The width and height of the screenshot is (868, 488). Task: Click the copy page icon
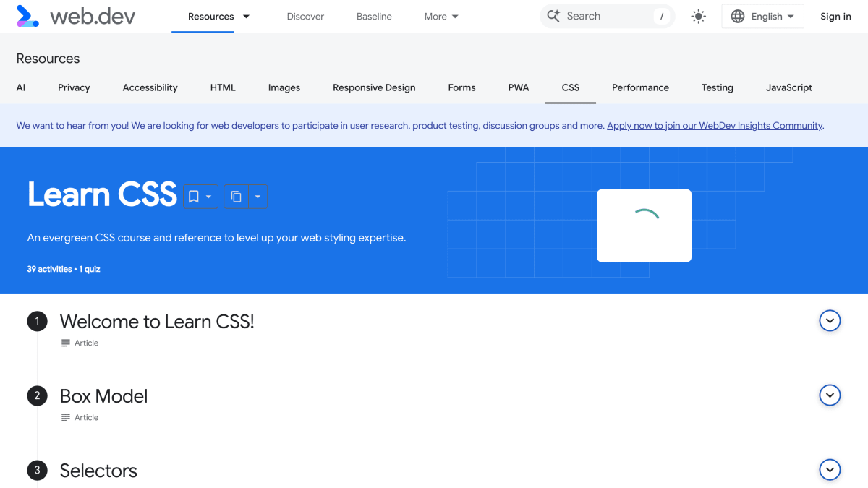click(x=236, y=197)
